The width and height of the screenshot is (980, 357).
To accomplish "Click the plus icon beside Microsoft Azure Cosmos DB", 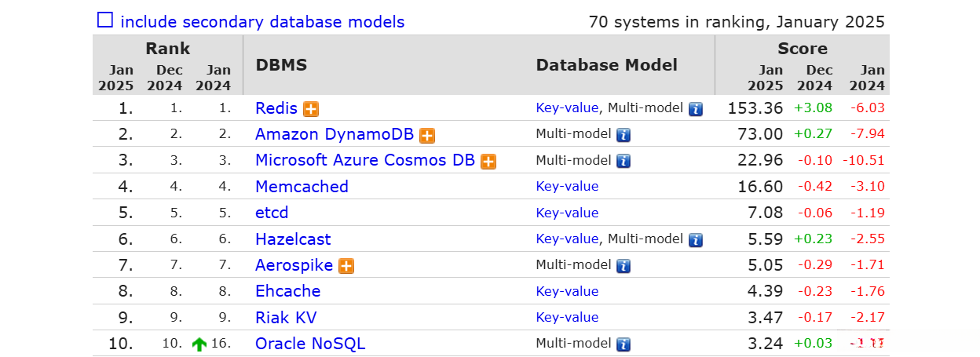I will point(488,162).
